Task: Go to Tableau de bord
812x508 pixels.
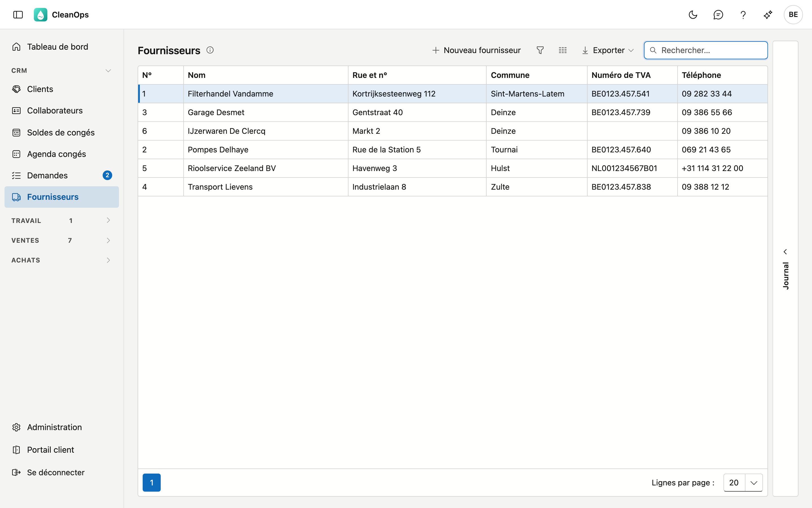Action: pyautogui.click(x=61, y=47)
